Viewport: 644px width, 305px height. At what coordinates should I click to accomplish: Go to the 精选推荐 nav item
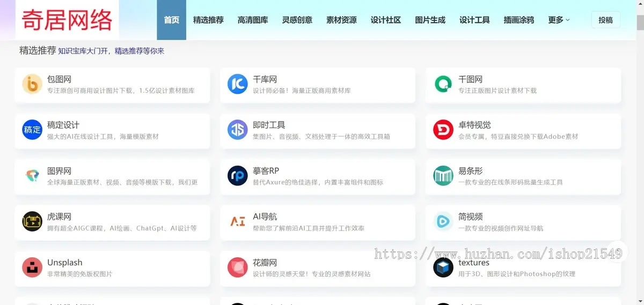tap(208, 20)
